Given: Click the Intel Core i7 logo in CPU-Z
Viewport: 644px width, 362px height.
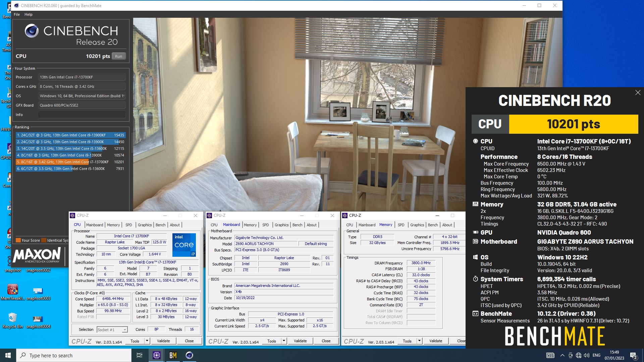Looking at the screenshot, I should pos(184,245).
